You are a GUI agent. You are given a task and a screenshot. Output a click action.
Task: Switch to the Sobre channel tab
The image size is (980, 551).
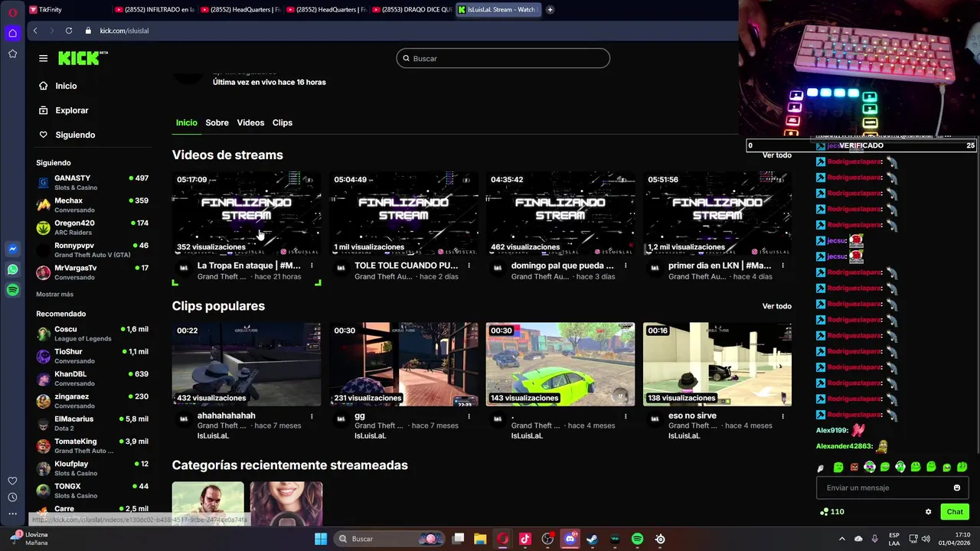(x=217, y=122)
